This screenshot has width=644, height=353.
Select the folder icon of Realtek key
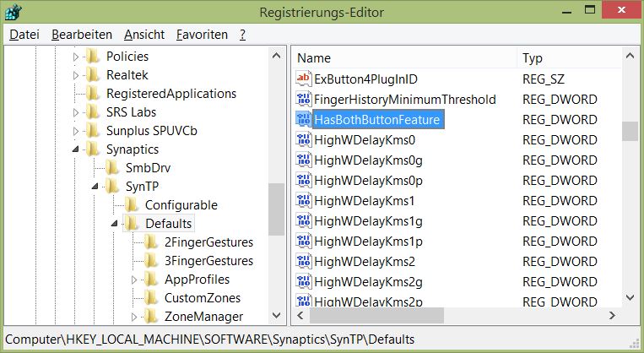(94, 75)
